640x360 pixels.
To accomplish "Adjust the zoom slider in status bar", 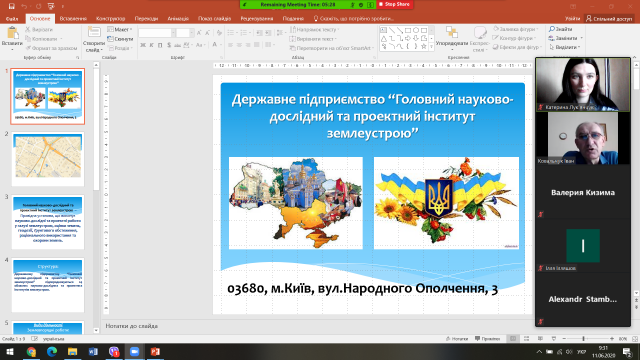I will click(x=583, y=339).
